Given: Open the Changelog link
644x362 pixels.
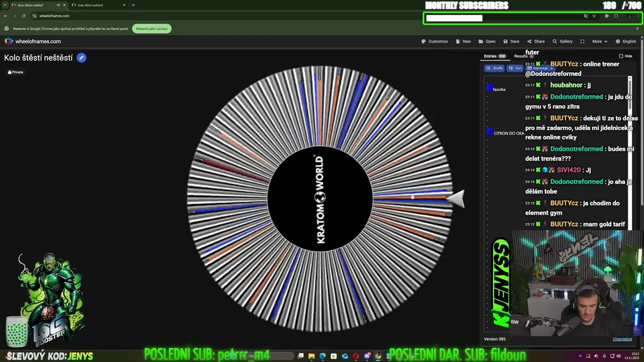Looking at the screenshot, I should click(x=622, y=339).
